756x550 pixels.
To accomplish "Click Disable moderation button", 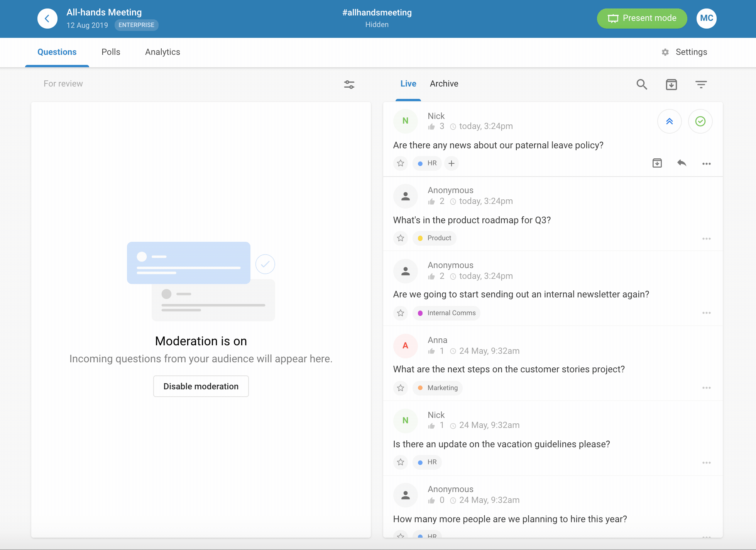I will click(x=201, y=386).
